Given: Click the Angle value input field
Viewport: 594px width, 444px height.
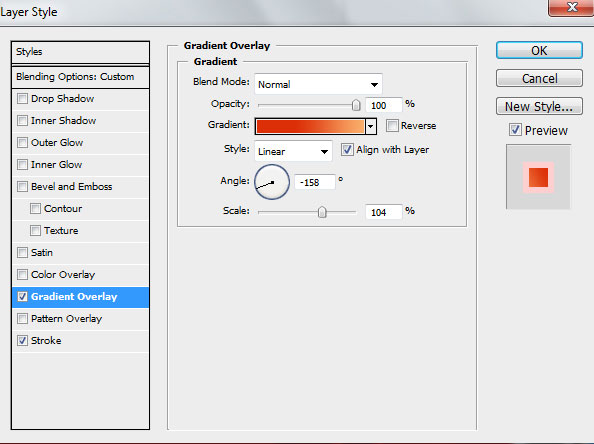Looking at the screenshot, I should coord(314,182).
